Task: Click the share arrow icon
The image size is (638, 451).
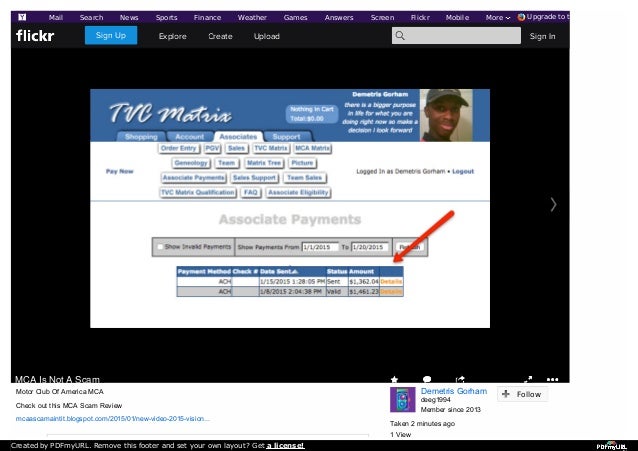Action: pos(460,379)
